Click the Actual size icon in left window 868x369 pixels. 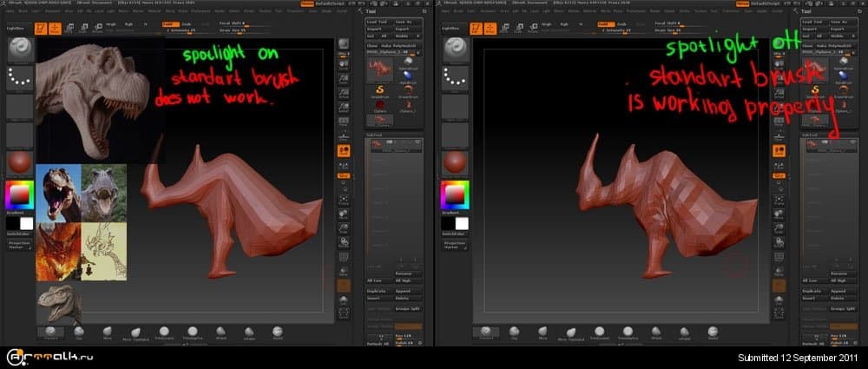[344, 95]
